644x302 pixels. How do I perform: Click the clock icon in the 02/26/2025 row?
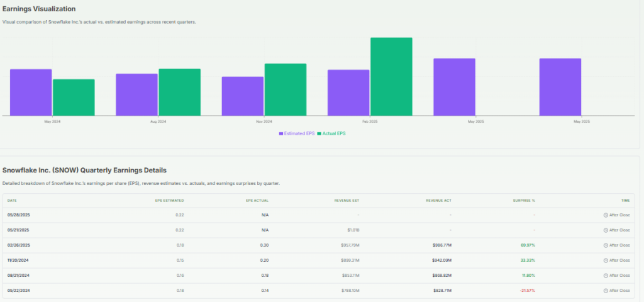[606, 245]
